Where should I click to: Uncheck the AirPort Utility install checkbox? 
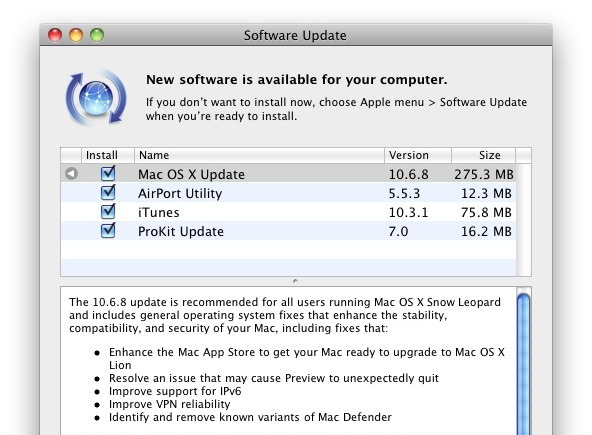click(108, 193)
